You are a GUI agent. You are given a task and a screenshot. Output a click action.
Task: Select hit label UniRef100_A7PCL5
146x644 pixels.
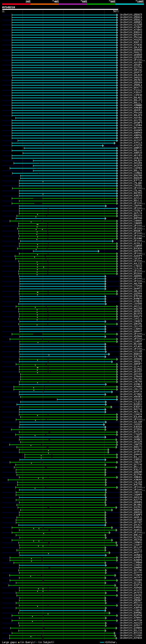pyautogui.click(x=131, y=143)
